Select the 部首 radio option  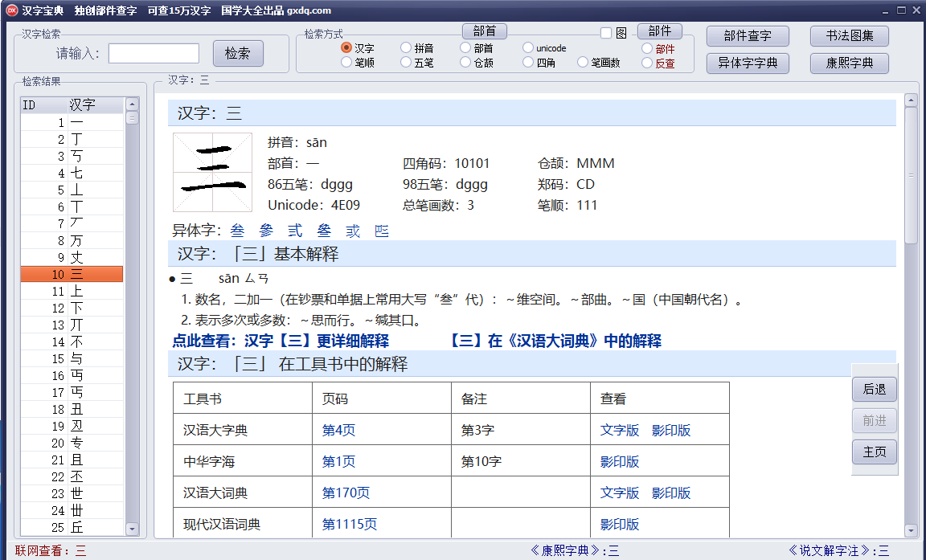pos(465,47)
